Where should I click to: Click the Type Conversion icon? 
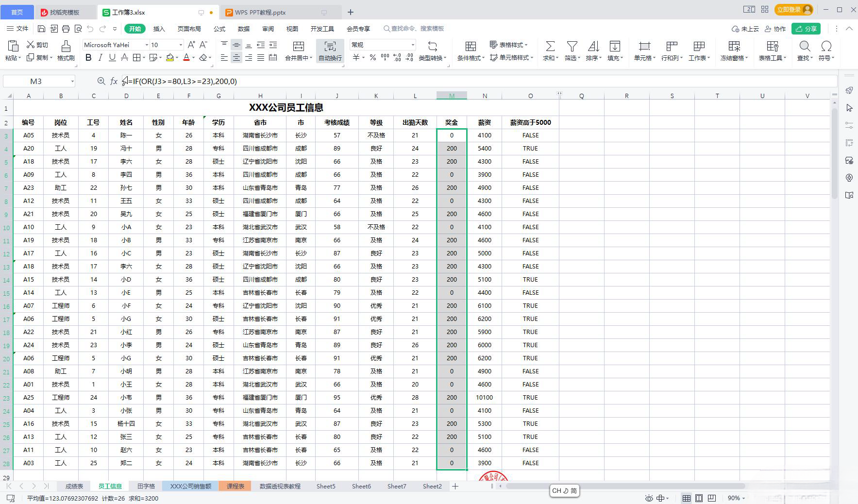pyautogui.click(x=432, y=46)
